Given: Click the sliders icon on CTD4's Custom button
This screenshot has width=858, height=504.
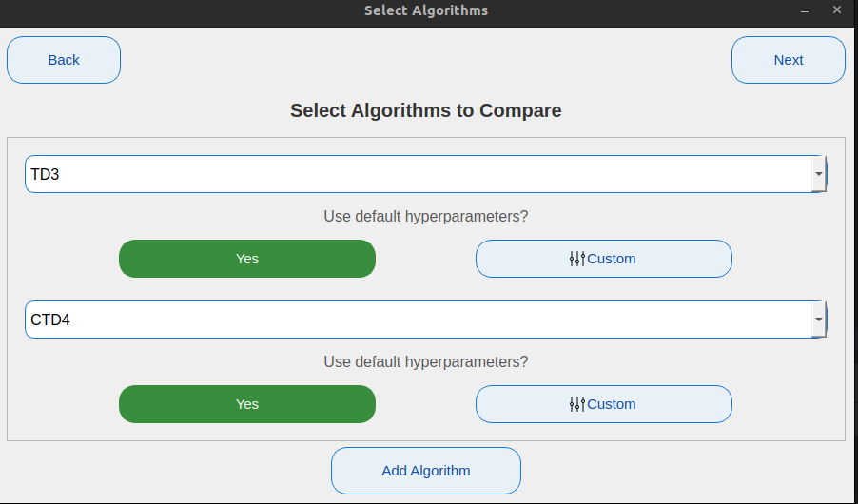Looking at the screenshot, I should point(577,404).
